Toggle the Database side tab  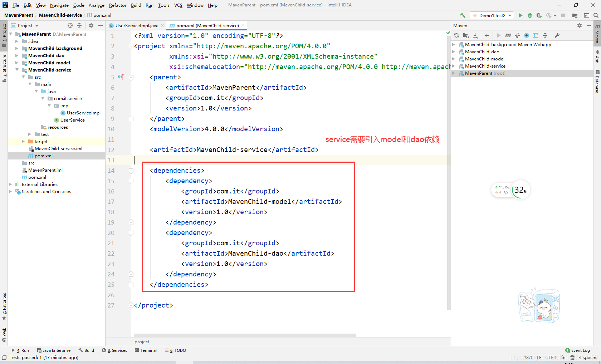coord(597,82)
